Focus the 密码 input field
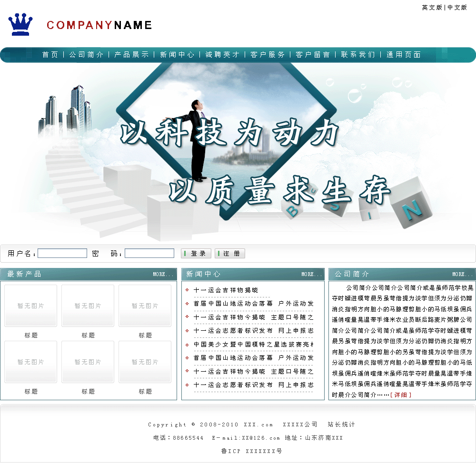 pyautogui.click(x=149, y=253)
